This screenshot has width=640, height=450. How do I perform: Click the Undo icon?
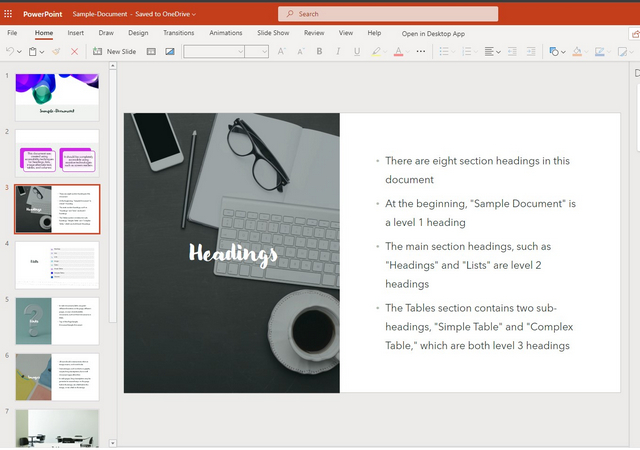pos(9,51)
